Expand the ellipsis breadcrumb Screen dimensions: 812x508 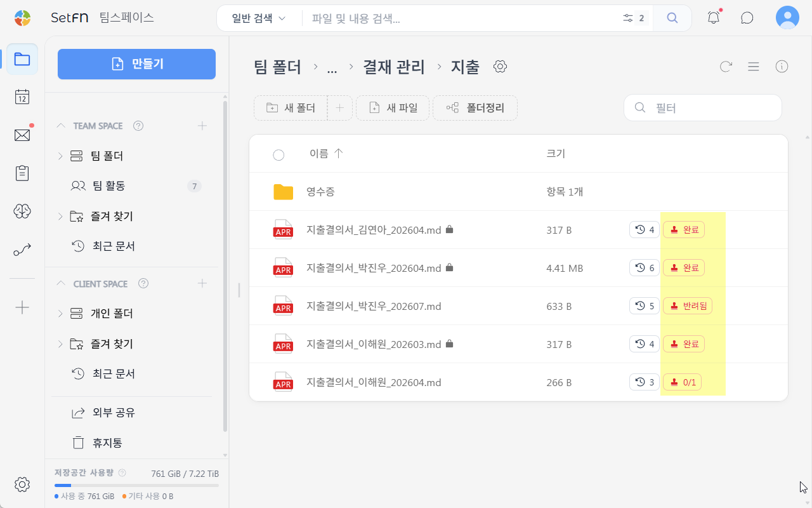point(332,67)
